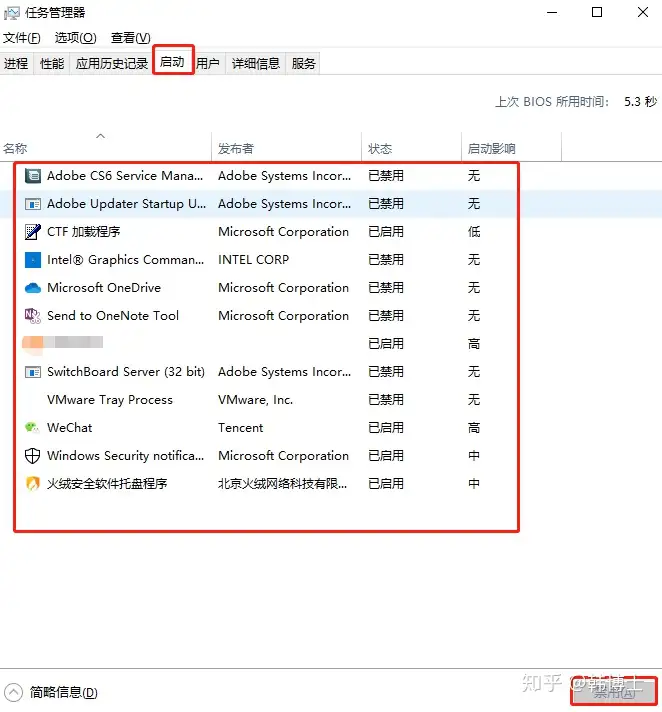The width and height of the screenshot is (662, 712).
Task: Click 高 impact in the WeChat row
Action: [474, 428]
